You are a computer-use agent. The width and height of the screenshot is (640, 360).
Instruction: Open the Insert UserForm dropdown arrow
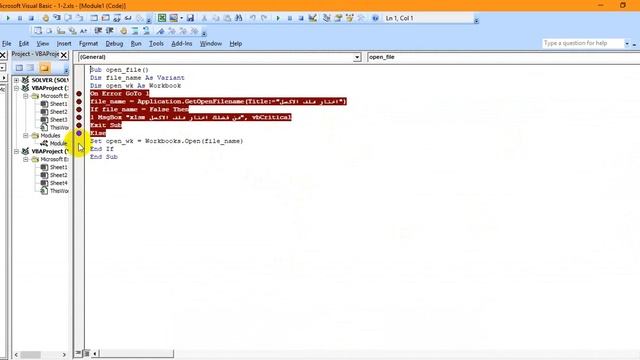click(x=181, y=18)
